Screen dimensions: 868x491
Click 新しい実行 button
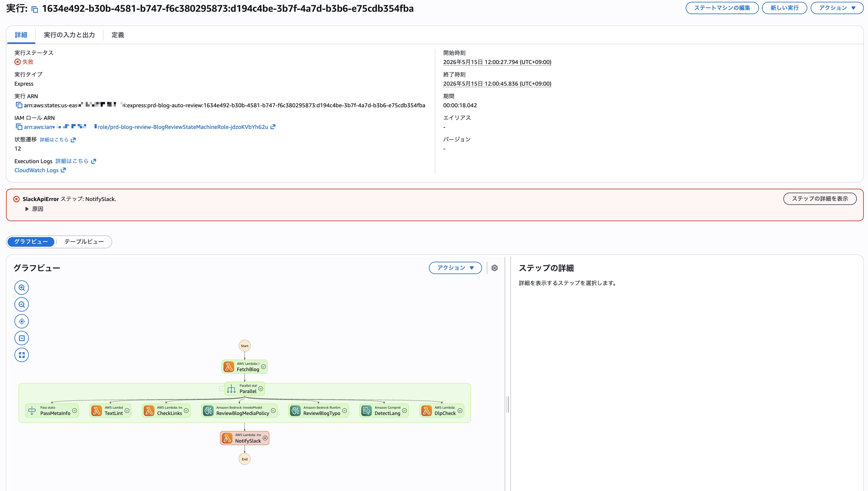click(x=785, y=8)
